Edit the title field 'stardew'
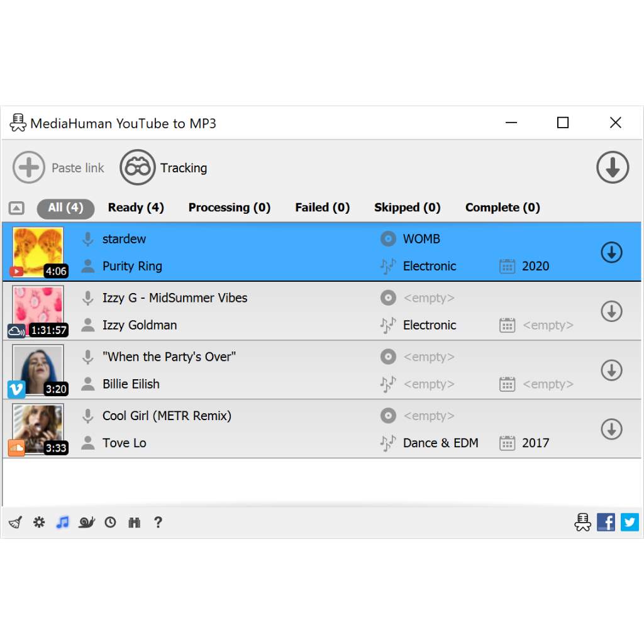644x644 pixels. point(124,239)
